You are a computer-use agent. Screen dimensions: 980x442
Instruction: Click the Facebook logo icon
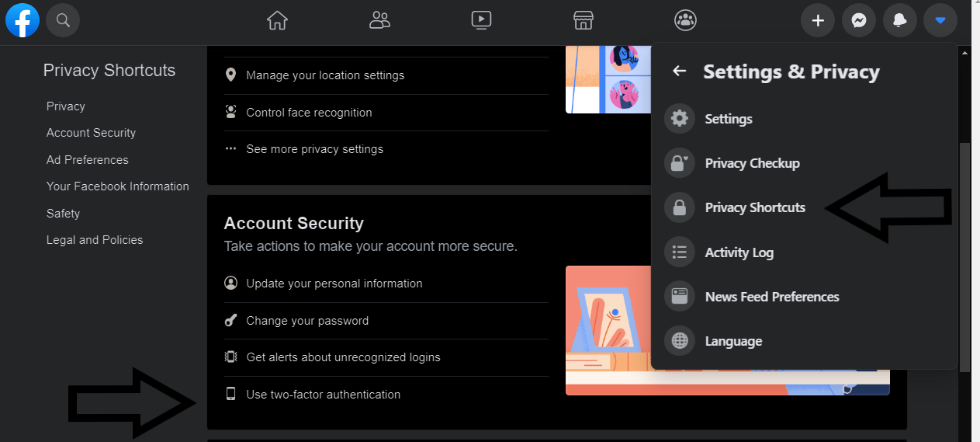click(23, 20)
